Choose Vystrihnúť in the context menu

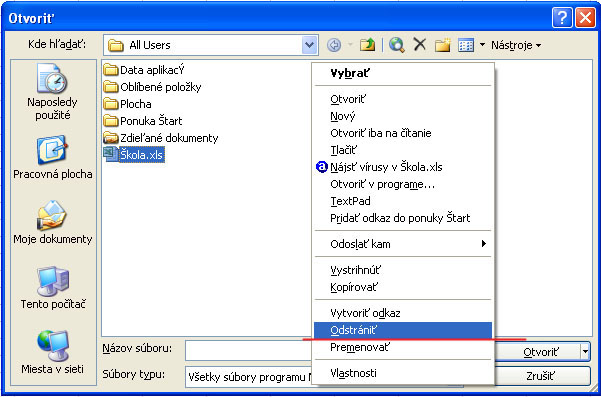(402, 270)
